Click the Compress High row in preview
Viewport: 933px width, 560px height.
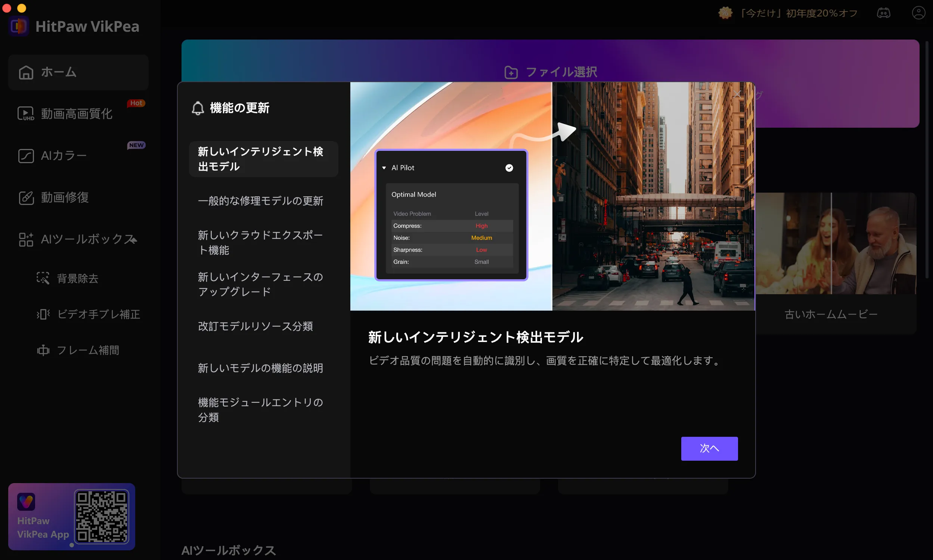pyautogui.click(x=452, y=225)
